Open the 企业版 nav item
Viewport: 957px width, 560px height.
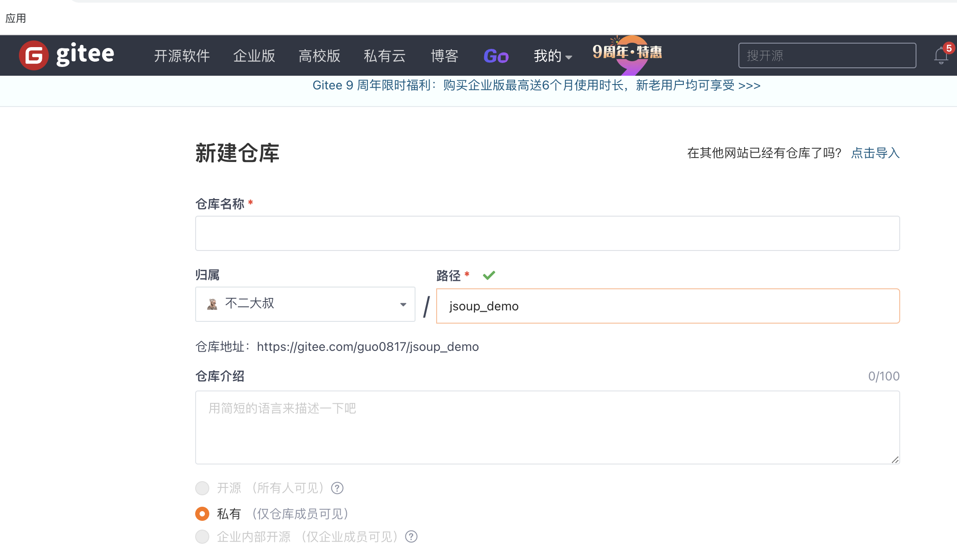(254, 56)
